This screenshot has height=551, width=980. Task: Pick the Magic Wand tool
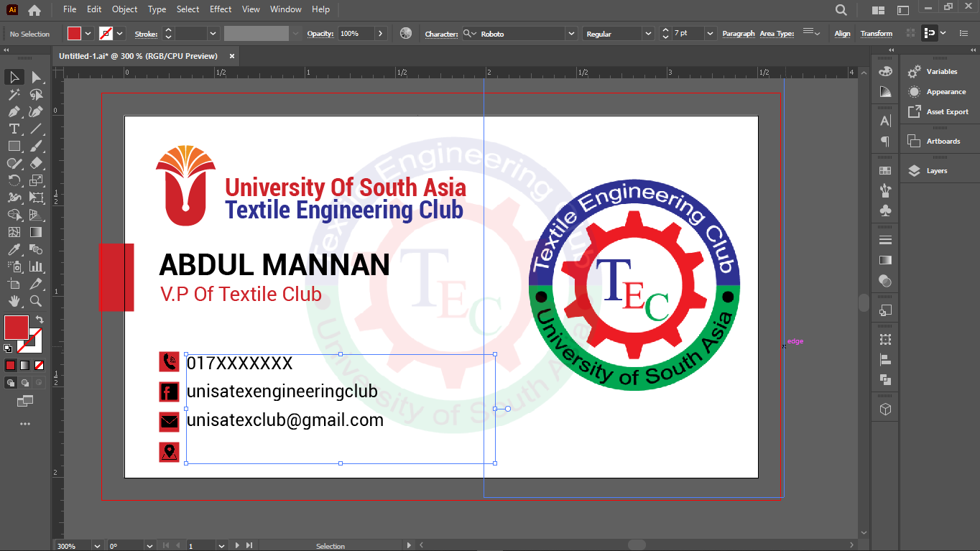click(x=14, y=94)
